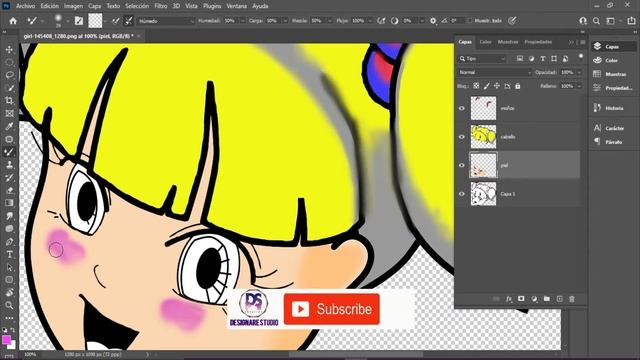640x360 pixels.
Task: Select the Gradient tool
Action: [9, 203]
